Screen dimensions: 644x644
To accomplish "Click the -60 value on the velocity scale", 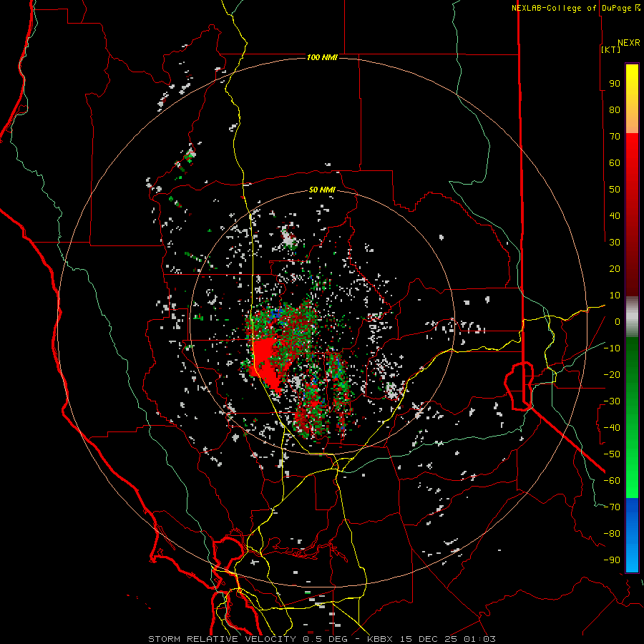I will click(612, 481).
